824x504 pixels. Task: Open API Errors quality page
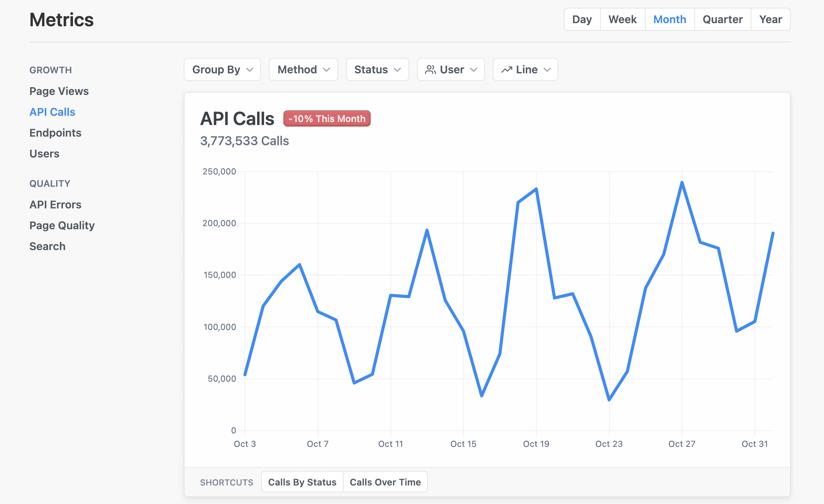55,205
